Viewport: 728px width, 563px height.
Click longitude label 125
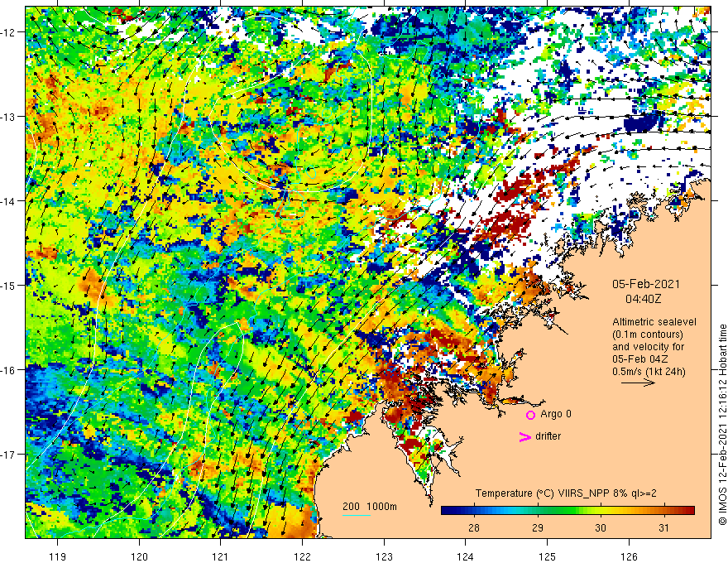pyautogui.click(x=548, y=556)
